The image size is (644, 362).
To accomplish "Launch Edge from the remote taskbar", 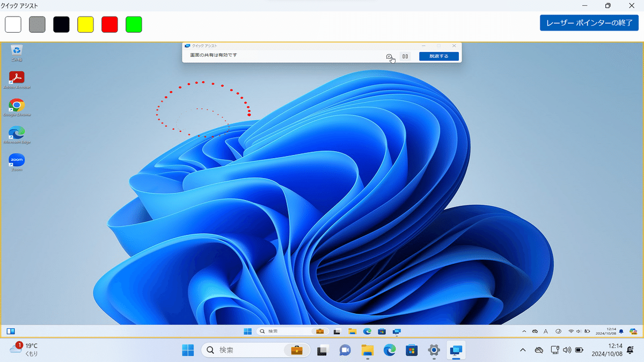I will 368,331.
